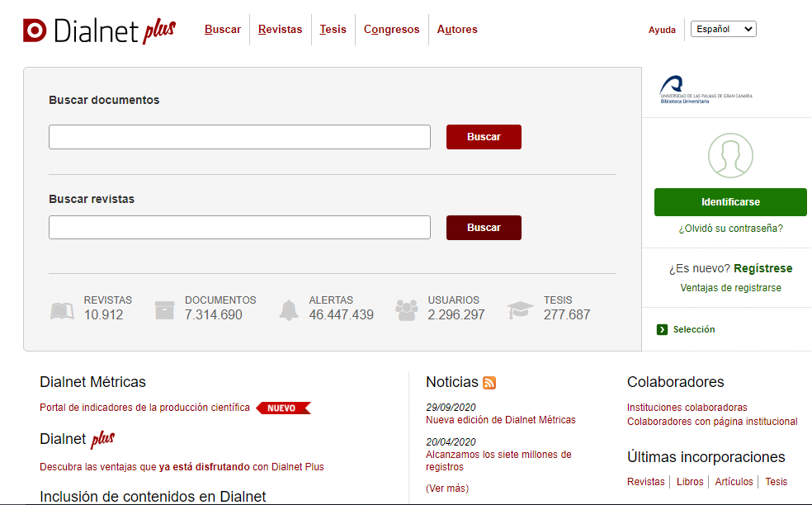Open news Alcanzamos los siete millones de registros
The height and width of the screenshot is (505, 812).
click(x=498, y=460)
